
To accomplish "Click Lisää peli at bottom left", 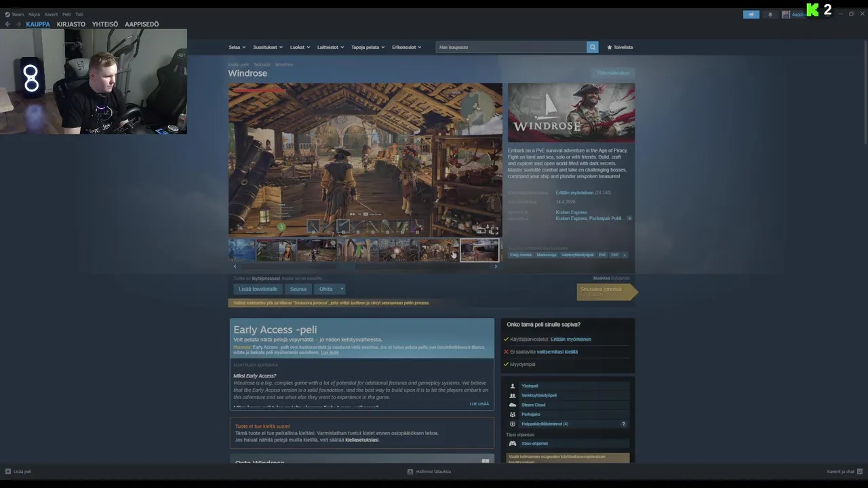I will 18,472.
